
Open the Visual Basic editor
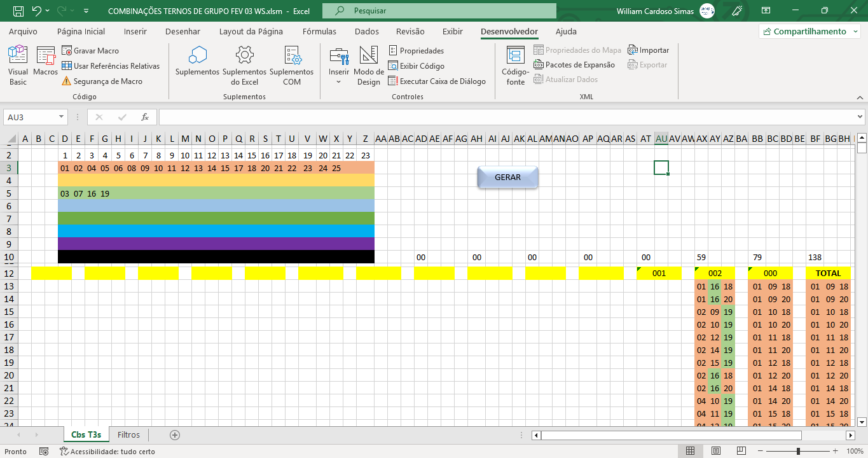pyautogui.click(x=18, y=66)
